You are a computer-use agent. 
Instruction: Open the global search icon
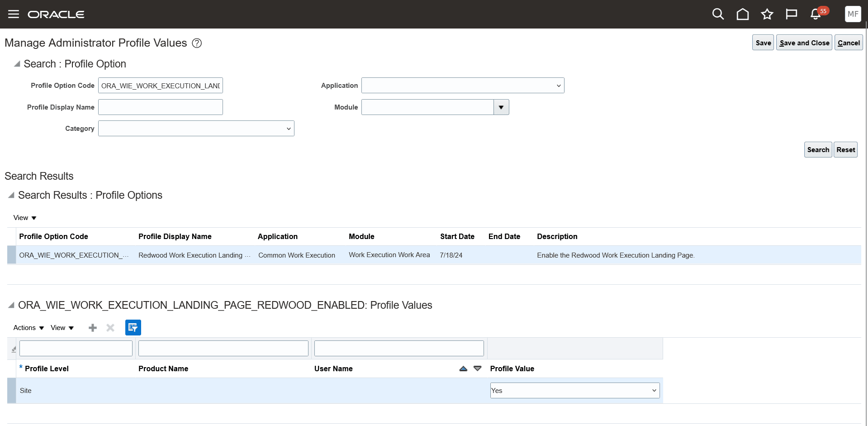718,14
